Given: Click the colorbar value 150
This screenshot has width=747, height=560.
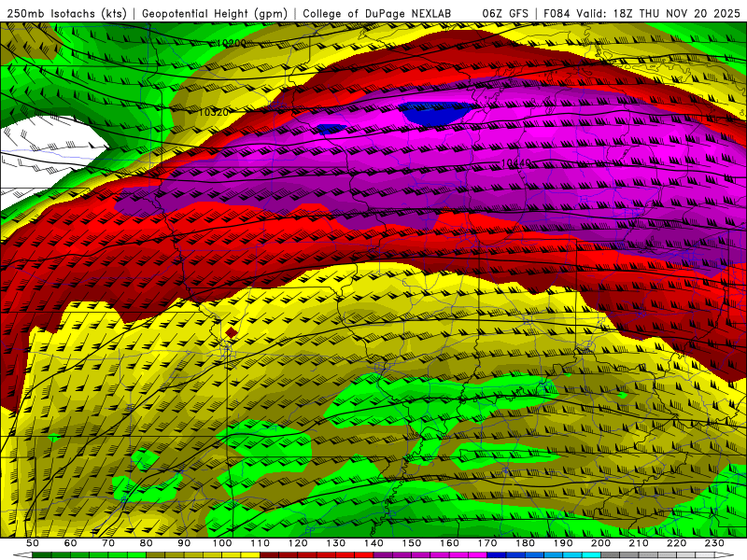Looking at the screenshot, I should (x=412, y=543).
